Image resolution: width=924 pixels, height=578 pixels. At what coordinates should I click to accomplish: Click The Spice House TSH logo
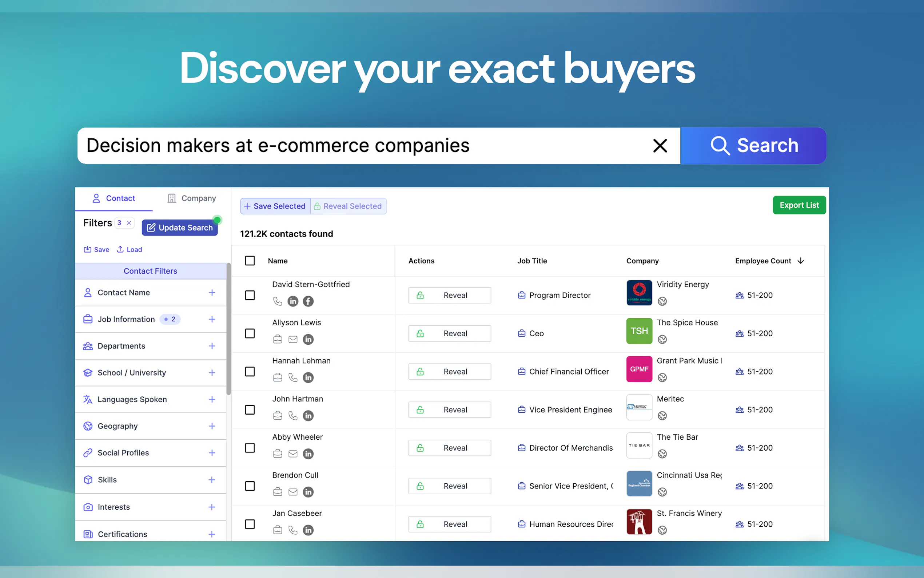click(639, 331)
